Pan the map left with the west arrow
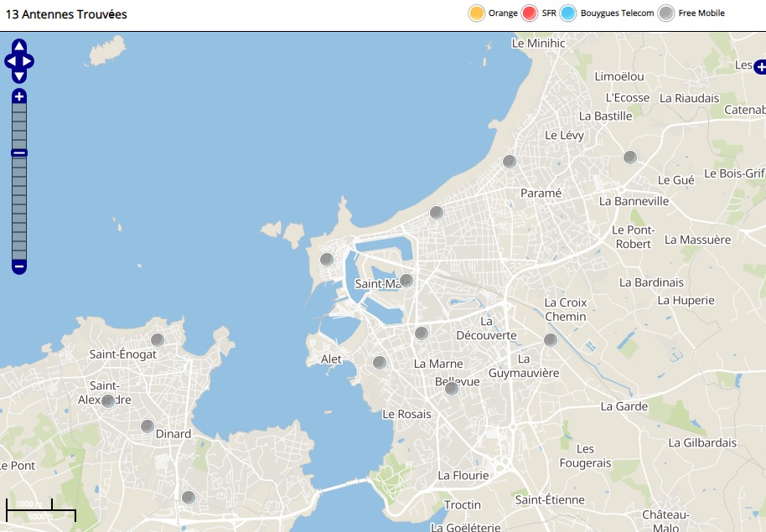This screenshot has height=532, width=766. (x=11, y=61)
